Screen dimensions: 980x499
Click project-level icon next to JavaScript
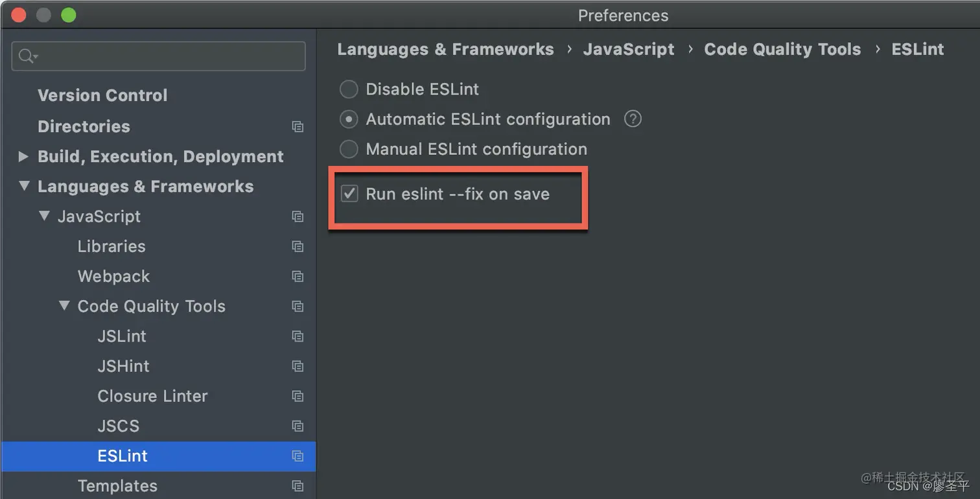pyautogui.click(x=297, y=216)
